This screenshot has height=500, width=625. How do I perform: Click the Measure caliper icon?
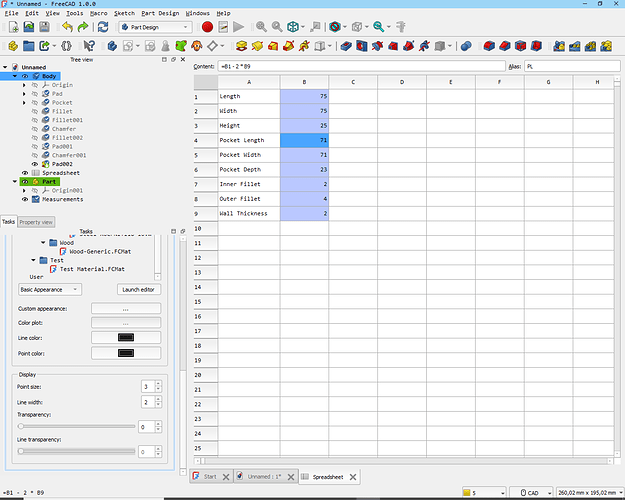[x=401, y=27]
